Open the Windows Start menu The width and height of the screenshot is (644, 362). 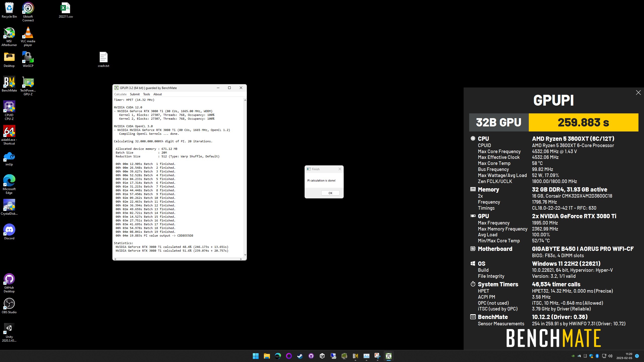pos(256,356)
